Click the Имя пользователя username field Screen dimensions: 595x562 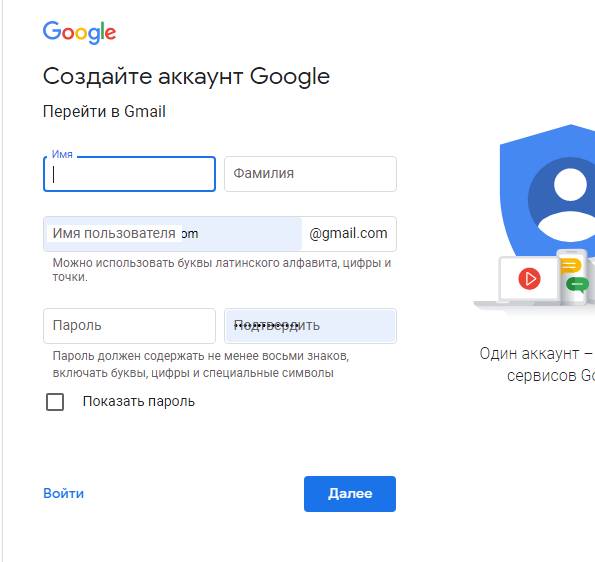click(173, 234)
